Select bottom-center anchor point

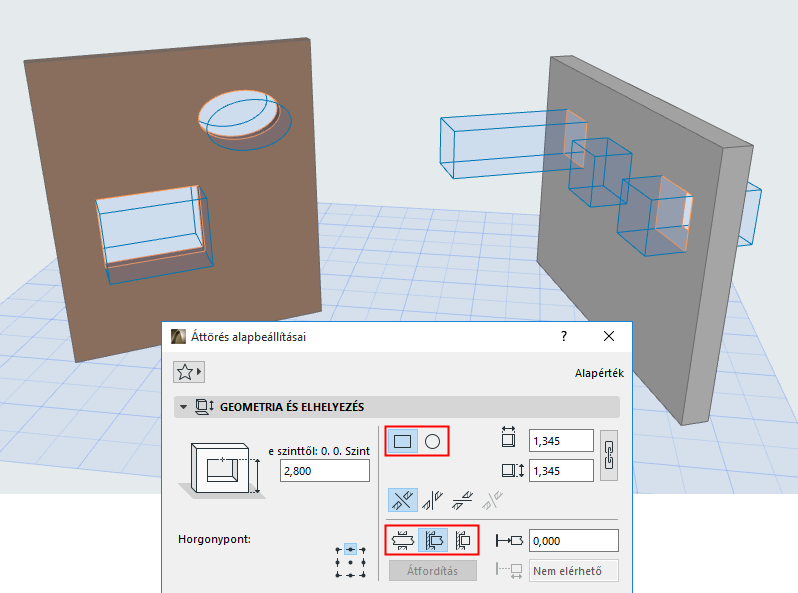(350, 575)
